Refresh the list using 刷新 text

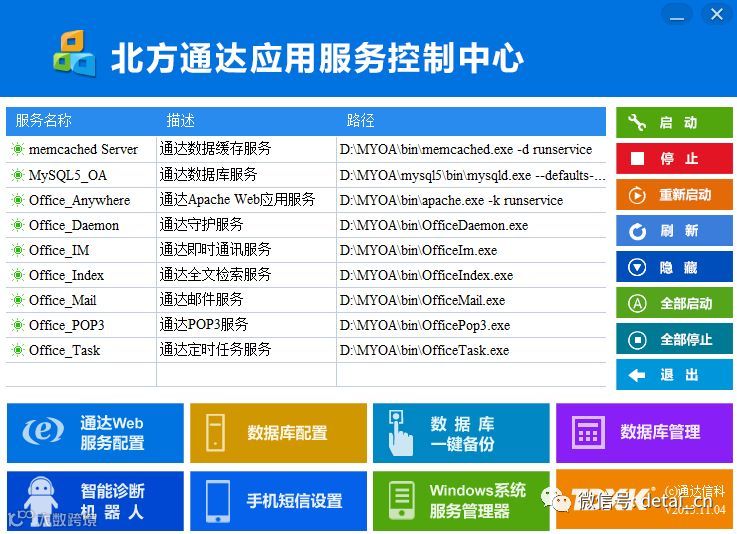coord(678,231)
